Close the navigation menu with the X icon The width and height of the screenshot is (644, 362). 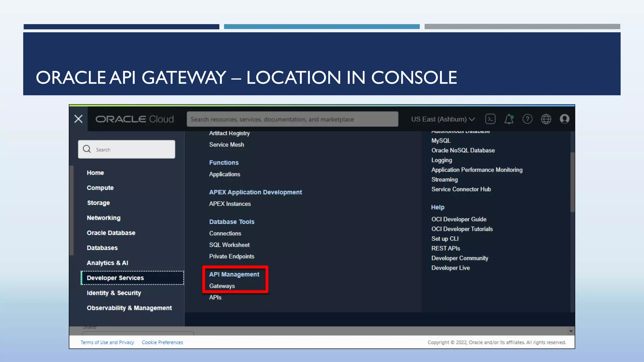point(78,119)
